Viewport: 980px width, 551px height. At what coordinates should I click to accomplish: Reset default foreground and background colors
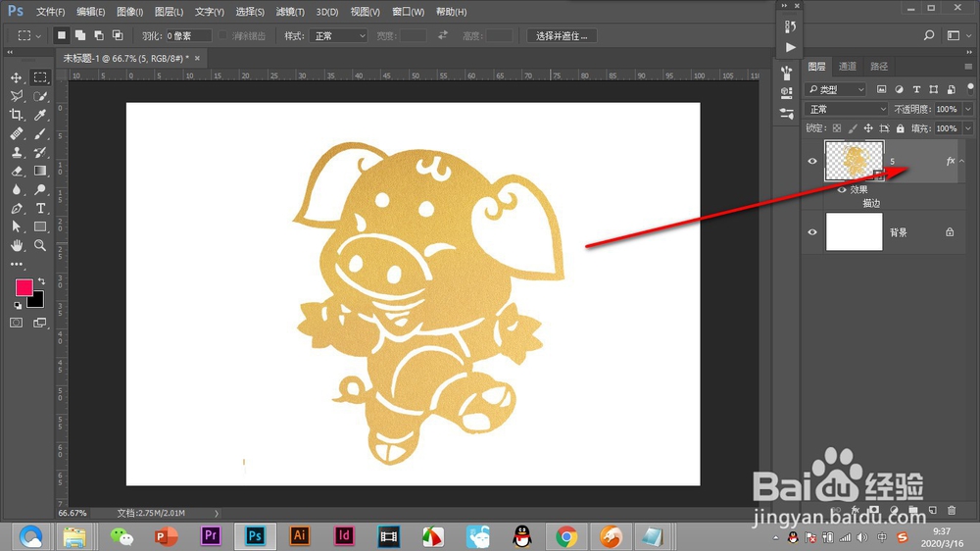pos(18,305)
